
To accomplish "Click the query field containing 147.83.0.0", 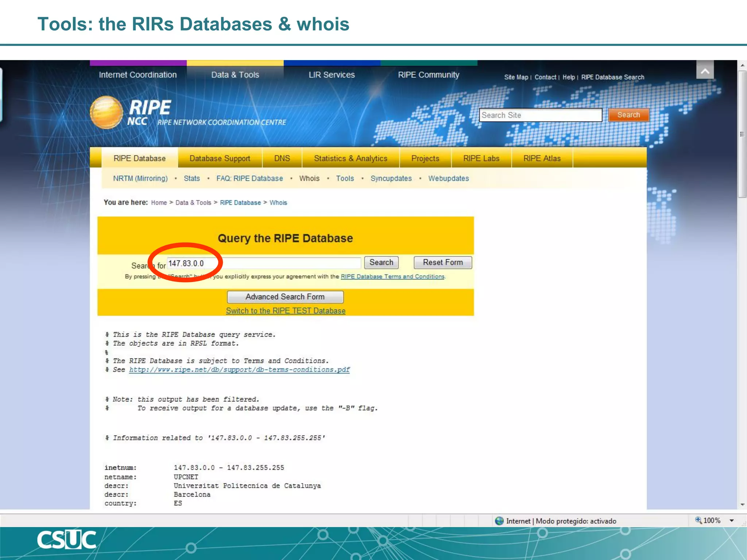I will 264,263.
